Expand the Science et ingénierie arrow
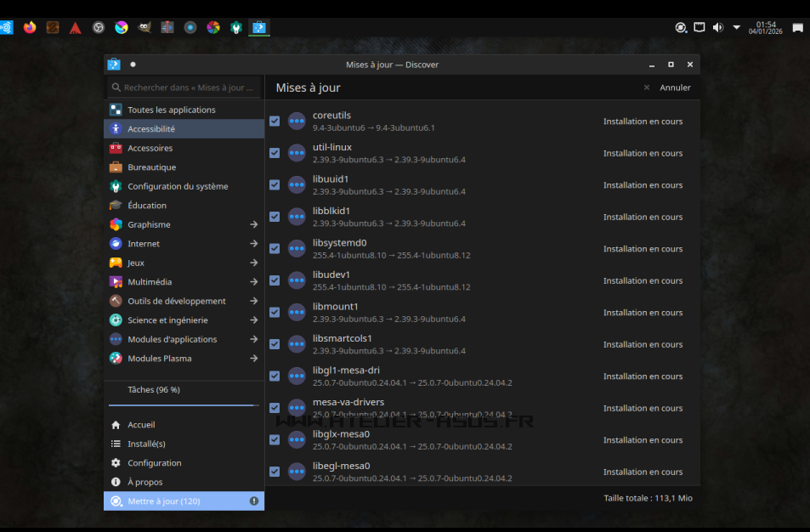This screenshot has height=532, width=810. 253,320
